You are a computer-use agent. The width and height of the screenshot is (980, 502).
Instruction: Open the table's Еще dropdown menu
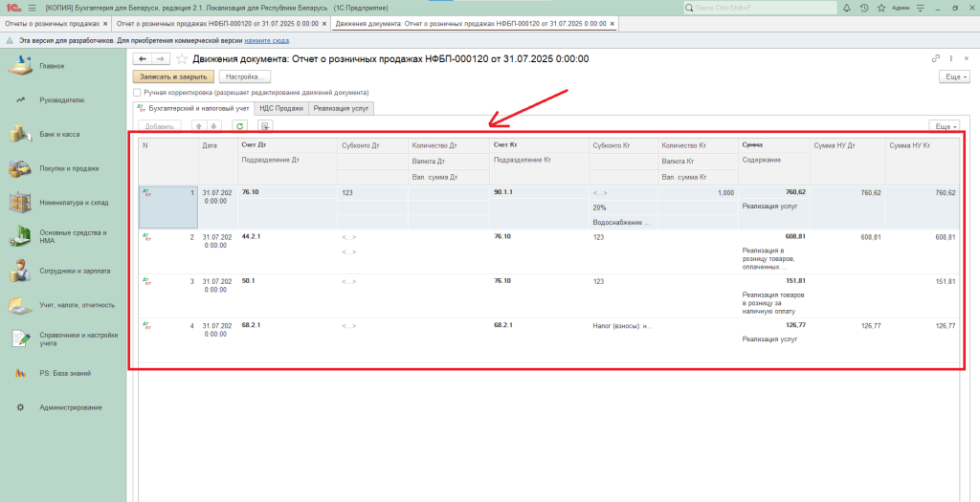[945, 126]
